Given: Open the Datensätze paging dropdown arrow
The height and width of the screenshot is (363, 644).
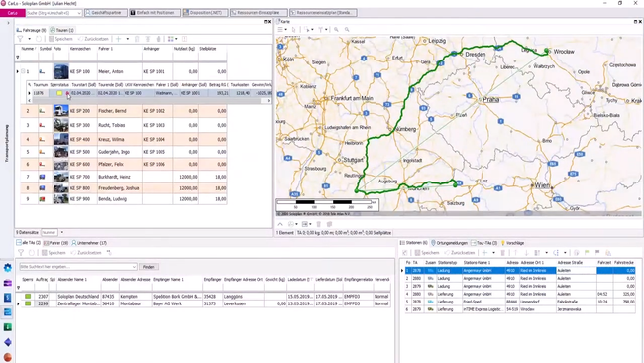Looking at the screenshot, I should click(x=62, y=233).
